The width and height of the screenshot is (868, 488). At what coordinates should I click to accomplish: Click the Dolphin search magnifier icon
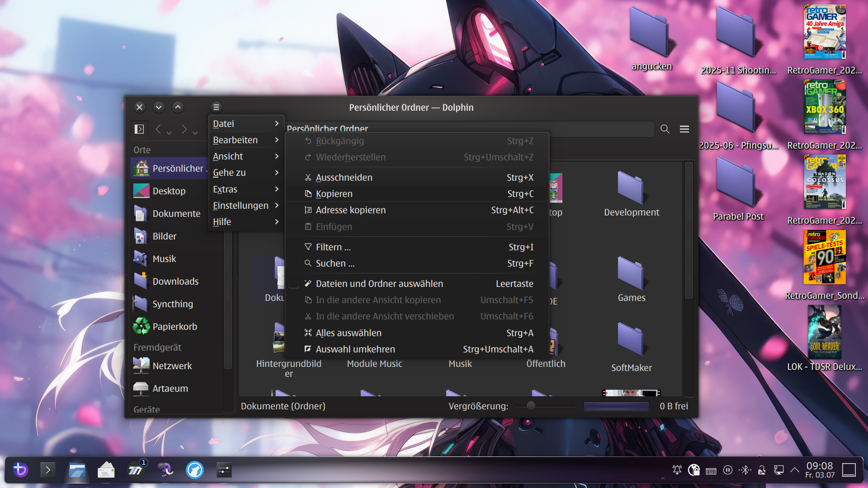665,129
